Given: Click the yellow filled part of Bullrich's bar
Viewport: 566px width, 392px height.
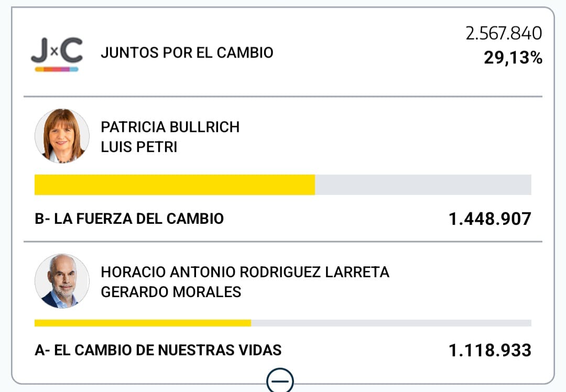Looking at the screenshot, I should tap(175, 185).
